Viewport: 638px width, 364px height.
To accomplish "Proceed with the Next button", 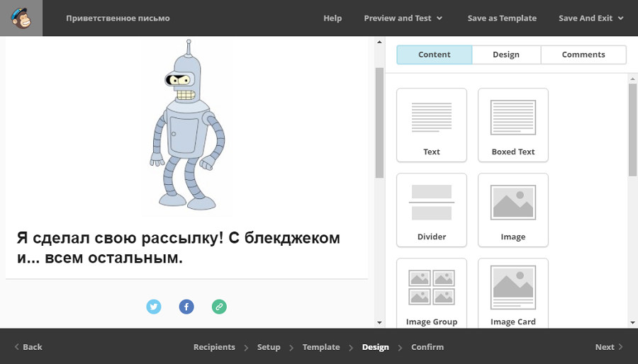I will click(609, 347).
